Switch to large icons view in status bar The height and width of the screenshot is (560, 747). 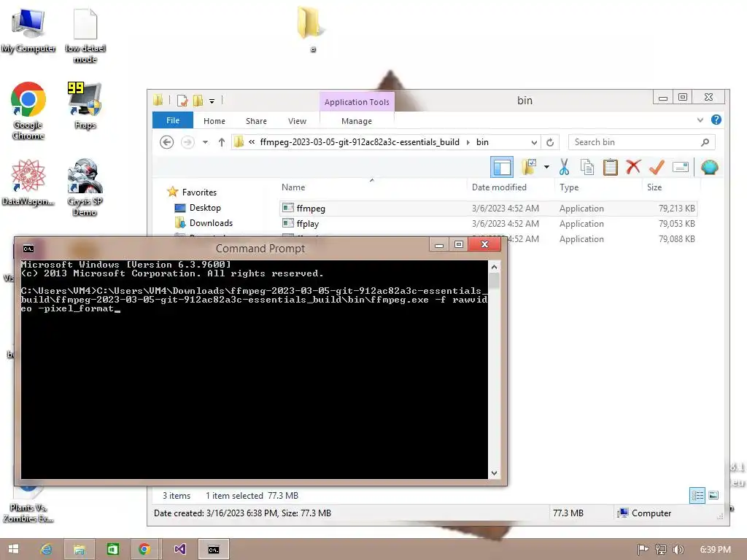(x=713, y=495)
